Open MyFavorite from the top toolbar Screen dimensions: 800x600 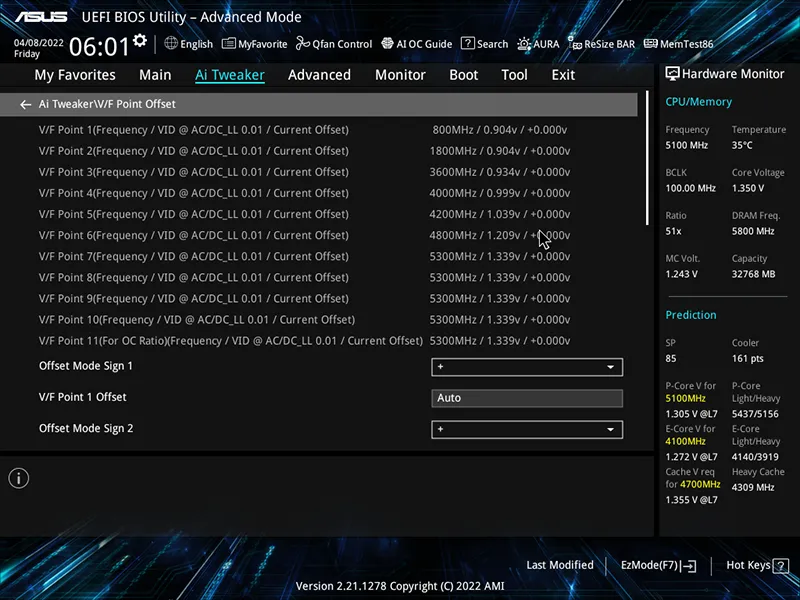[x=255, y=44]
